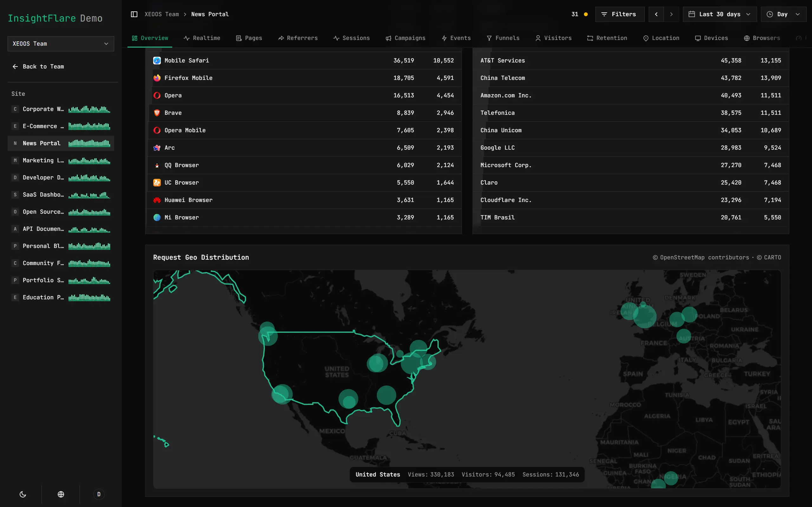
Task: Go to the Pages tab
Action: [249, 38]
